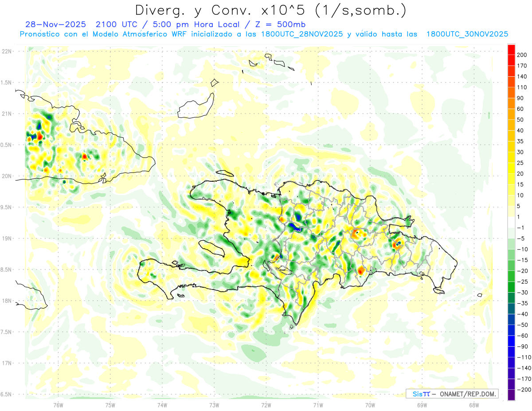Click the latitude label '1.5N'

[6, 82]
